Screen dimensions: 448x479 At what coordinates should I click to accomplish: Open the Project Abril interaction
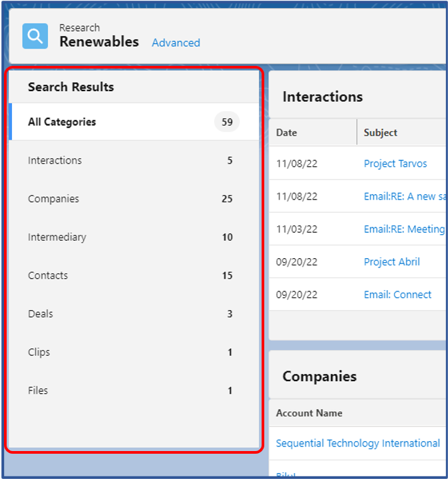(392, 262)
